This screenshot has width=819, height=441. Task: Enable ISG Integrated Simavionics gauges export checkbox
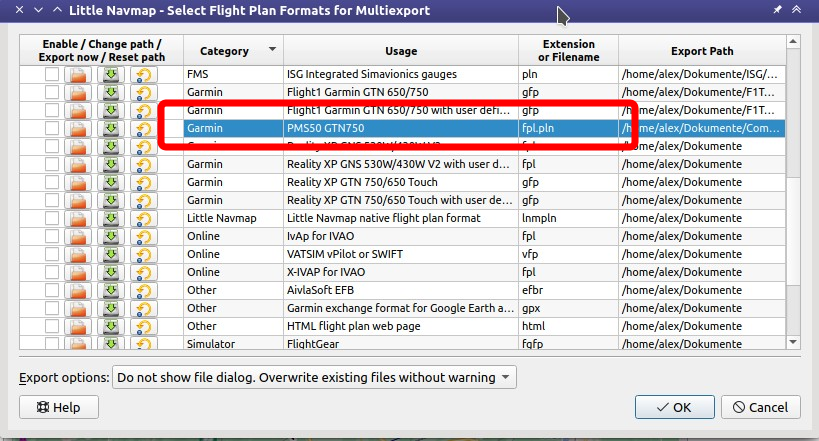pyautogui.click(x=52, y=74)
